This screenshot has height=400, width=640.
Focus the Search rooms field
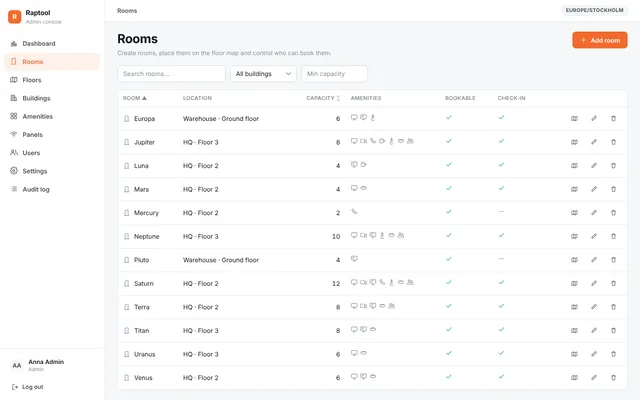[x=171, y=74]
